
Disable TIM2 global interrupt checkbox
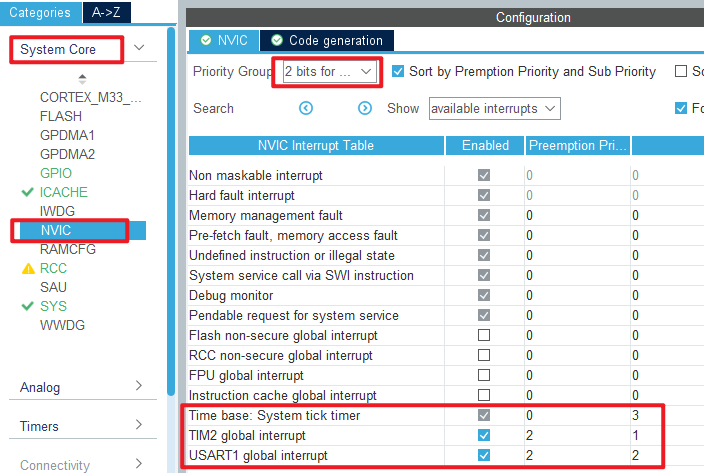[484, 435]
